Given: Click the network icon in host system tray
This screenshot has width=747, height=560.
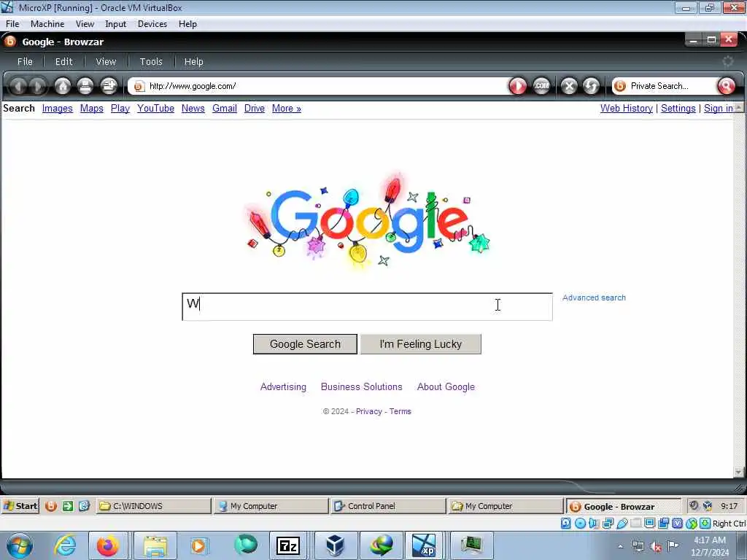Looking at the screenshot, I should 638,547.
